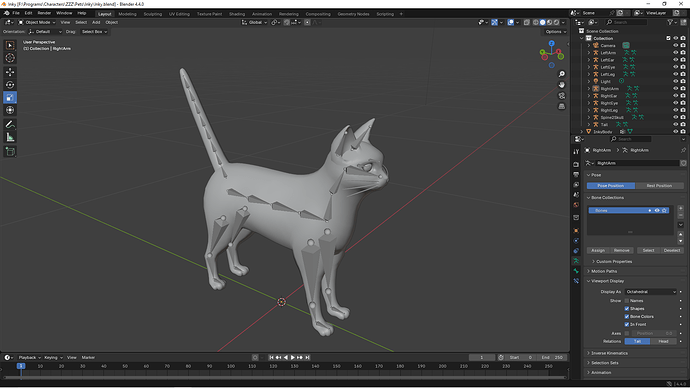Open the Add menu in viewport header
The height and width of the screenshot is (388, 690).
pos(96,22)
